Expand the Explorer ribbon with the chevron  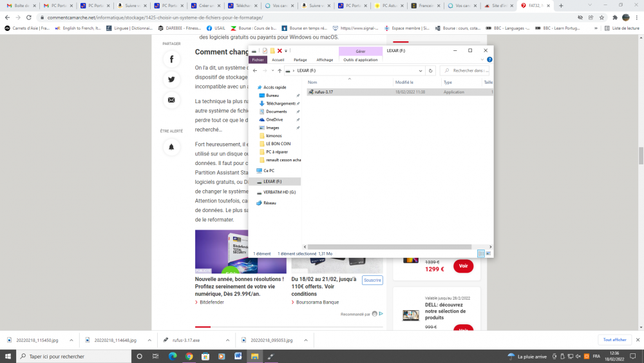pos(482,59)
